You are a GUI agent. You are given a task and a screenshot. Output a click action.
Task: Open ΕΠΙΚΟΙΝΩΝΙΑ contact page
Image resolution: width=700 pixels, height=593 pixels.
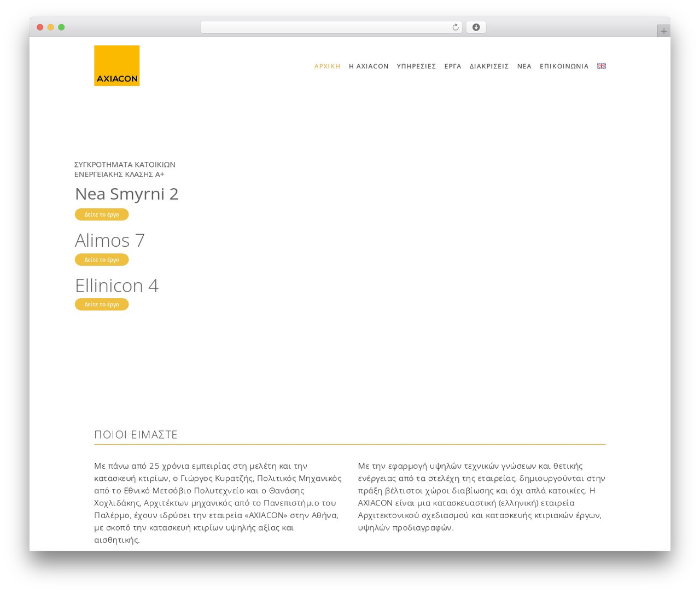click(x=564, y=66)
